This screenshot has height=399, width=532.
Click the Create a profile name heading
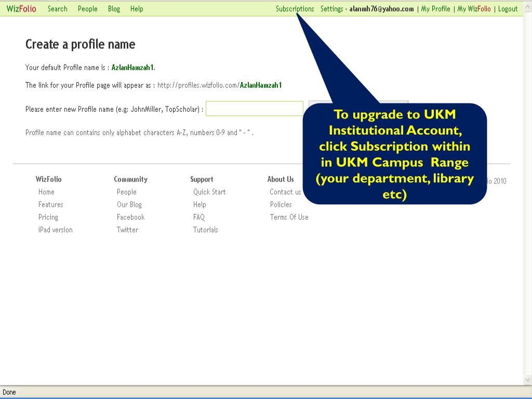[81, 45]
